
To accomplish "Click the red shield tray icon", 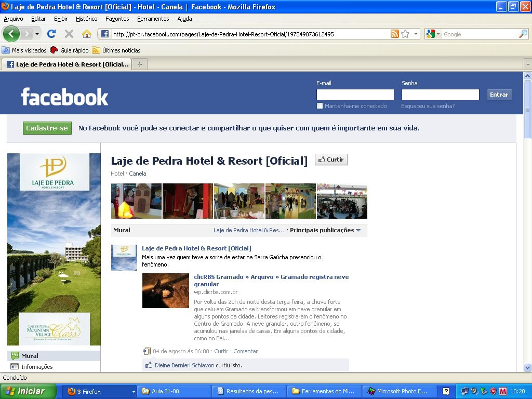I will point(494,391).
